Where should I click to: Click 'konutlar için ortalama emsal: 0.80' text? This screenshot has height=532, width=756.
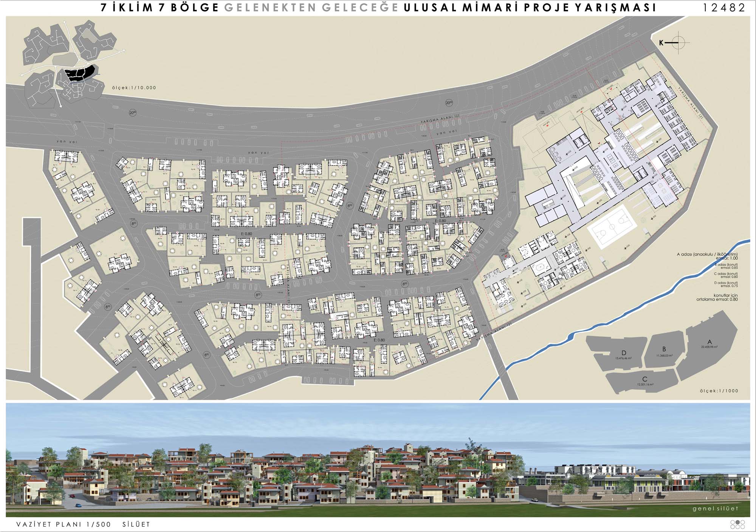717,297
